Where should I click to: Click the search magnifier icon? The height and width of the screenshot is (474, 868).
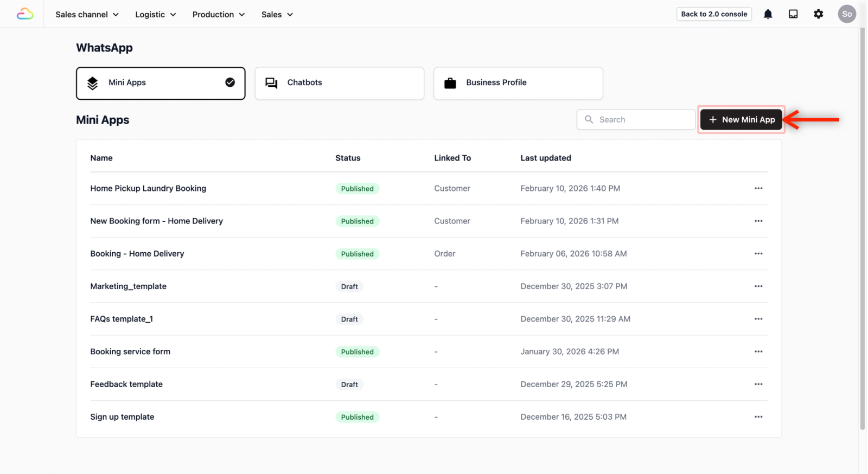589,119
